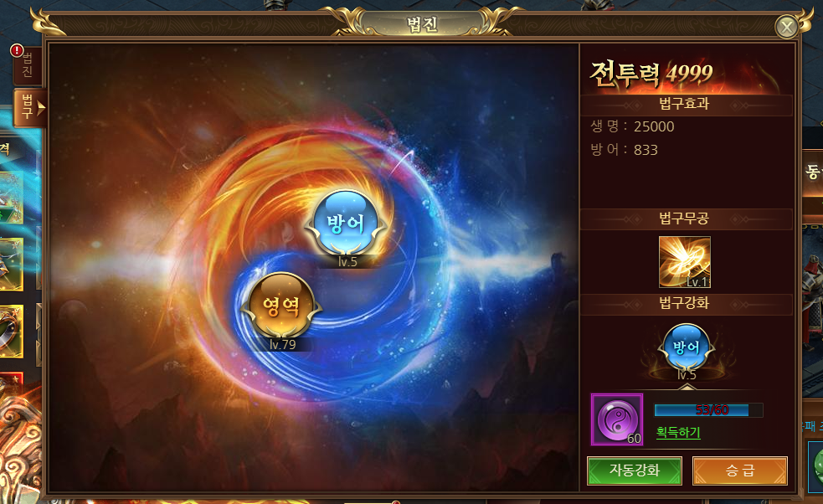Click the ring item icon on left edge
The image size is (823, 504).
[x=11, y=331]
